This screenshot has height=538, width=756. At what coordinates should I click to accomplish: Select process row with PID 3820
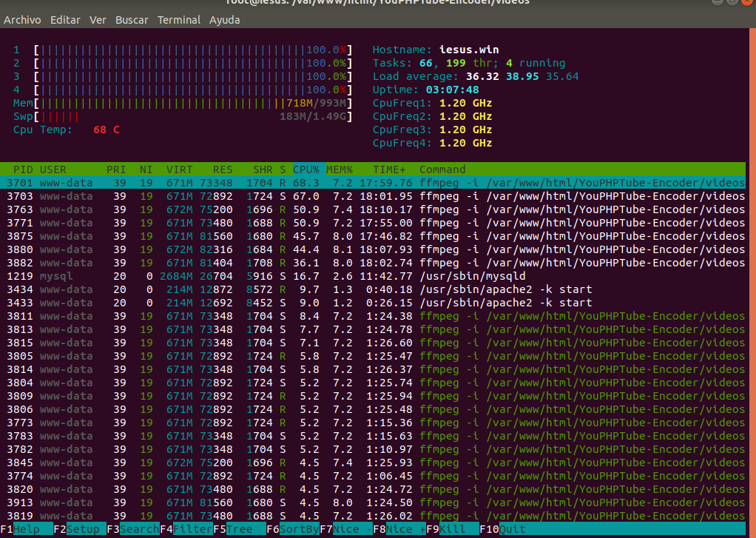[x=373, y=489]
